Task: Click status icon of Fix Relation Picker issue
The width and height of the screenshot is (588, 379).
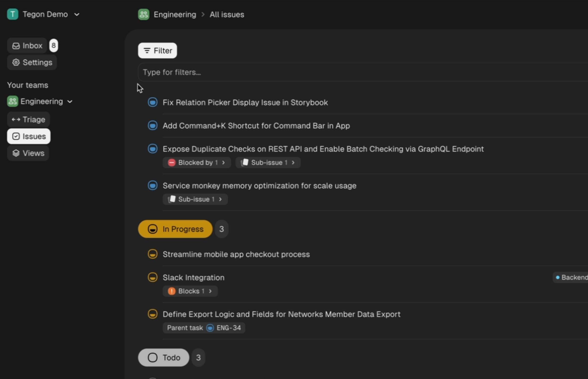Action: click(152, 102)
